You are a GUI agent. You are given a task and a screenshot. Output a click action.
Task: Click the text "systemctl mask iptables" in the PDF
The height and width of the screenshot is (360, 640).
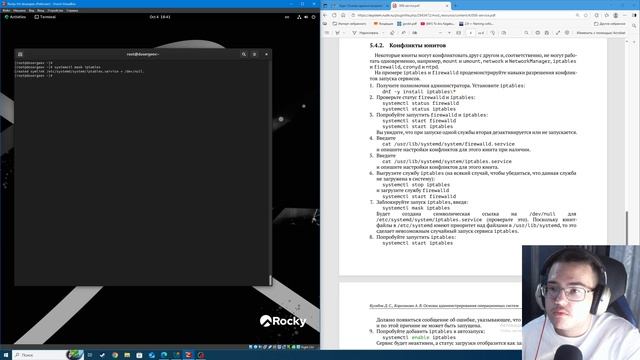coord(417,208)
